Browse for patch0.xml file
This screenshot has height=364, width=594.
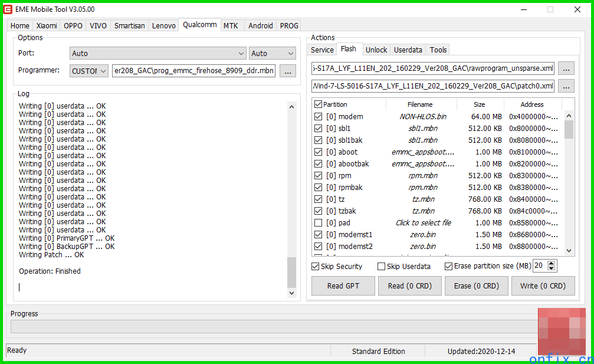click(566, 86)
